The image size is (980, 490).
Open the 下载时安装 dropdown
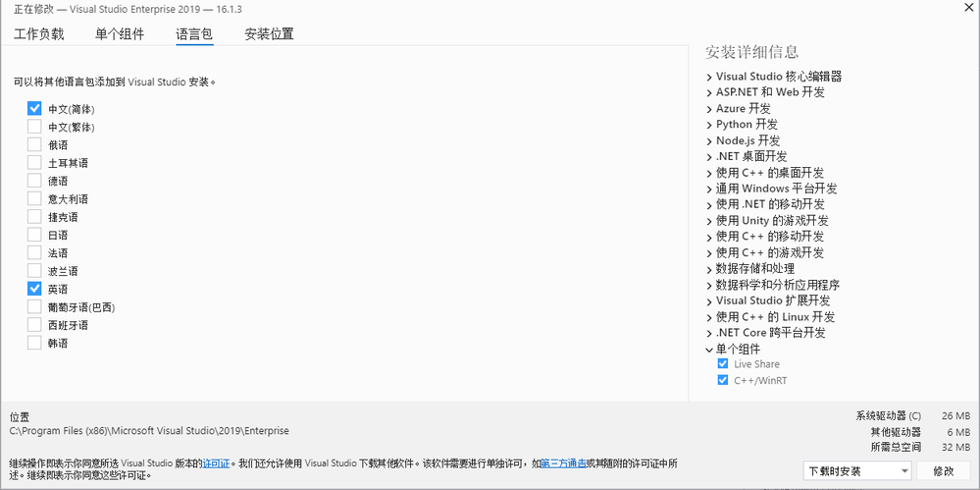click(x=856, y=471)
